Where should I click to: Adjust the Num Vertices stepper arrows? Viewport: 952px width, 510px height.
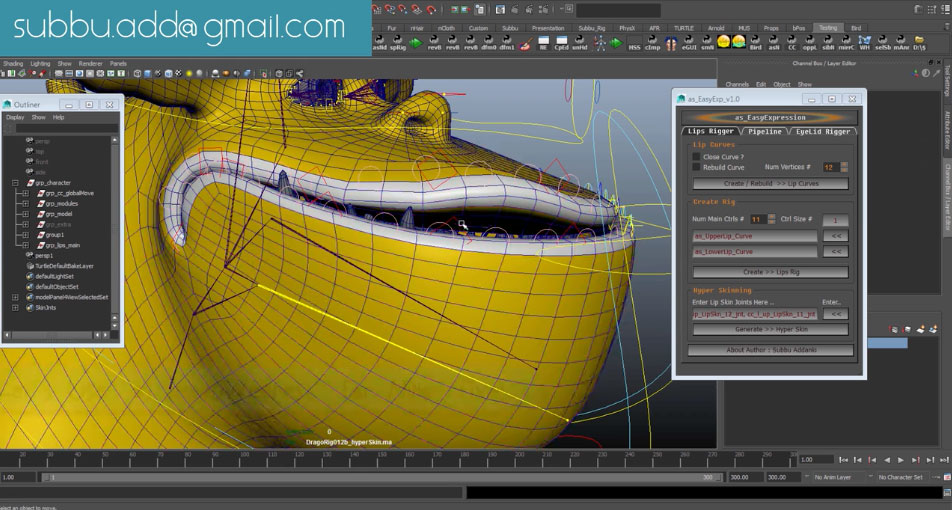coord(844,167)
